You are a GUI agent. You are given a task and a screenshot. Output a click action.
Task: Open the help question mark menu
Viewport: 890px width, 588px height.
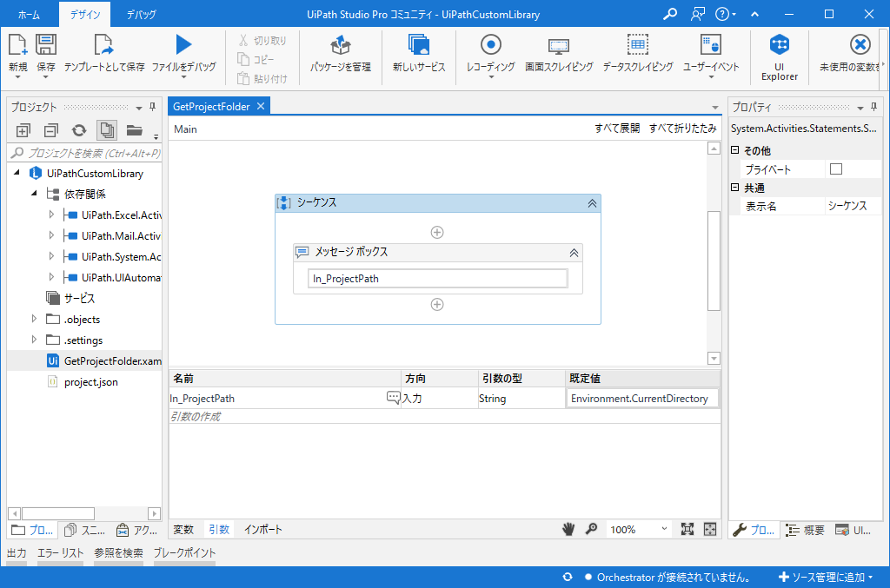(x=725, y=14)
